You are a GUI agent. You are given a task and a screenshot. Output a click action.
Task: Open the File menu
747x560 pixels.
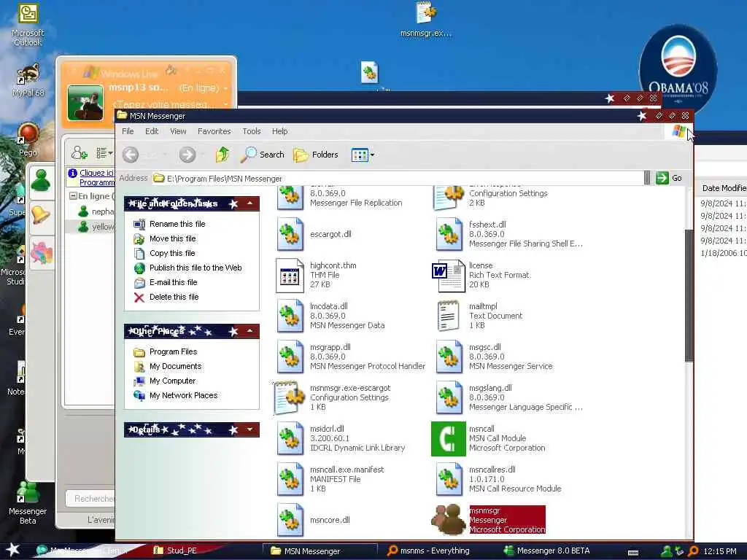pyautogui.click(x=128, y=131)
